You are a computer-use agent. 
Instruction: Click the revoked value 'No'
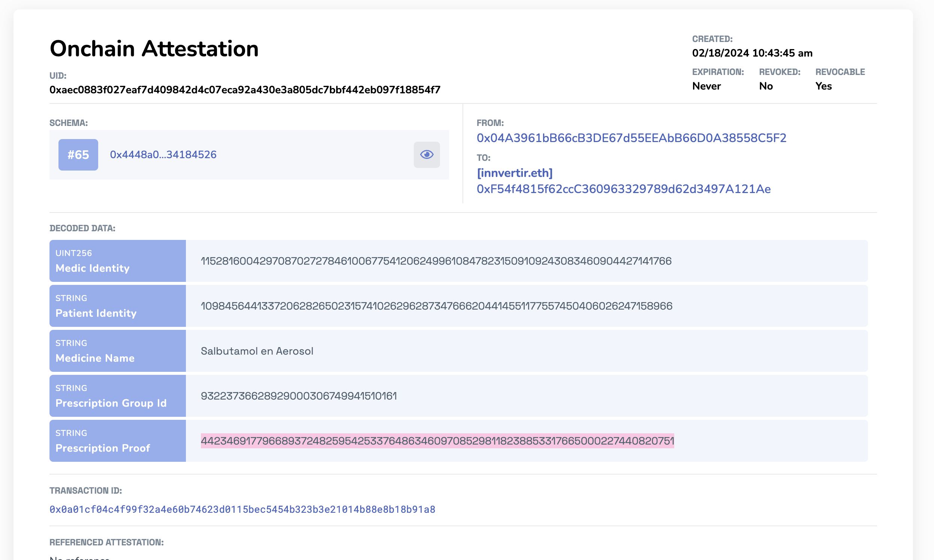(x=766, y=86)
